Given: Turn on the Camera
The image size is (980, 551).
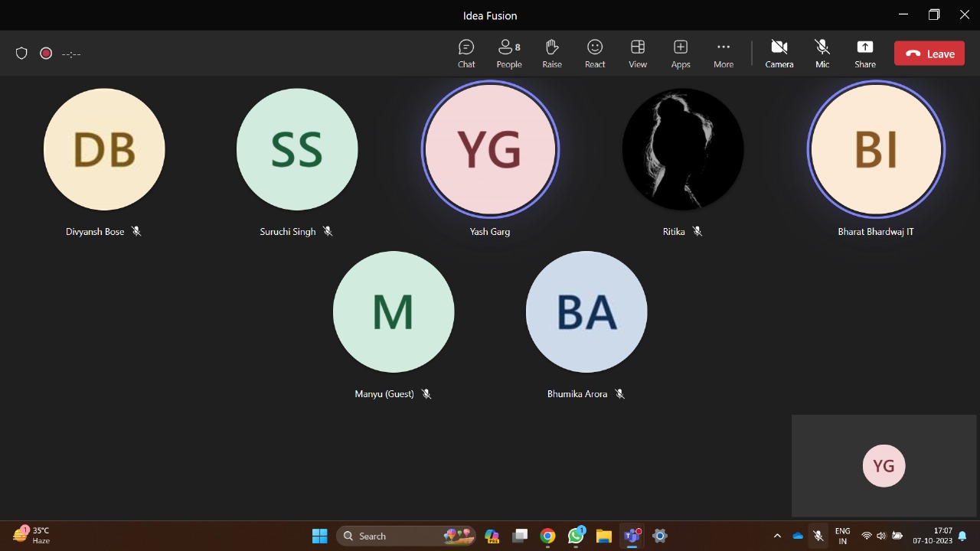Looking at the screenshot, I should (x=779, y=54).
